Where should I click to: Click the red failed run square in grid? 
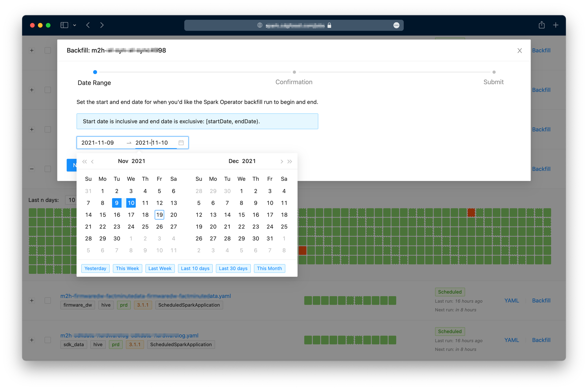[471, 212]
